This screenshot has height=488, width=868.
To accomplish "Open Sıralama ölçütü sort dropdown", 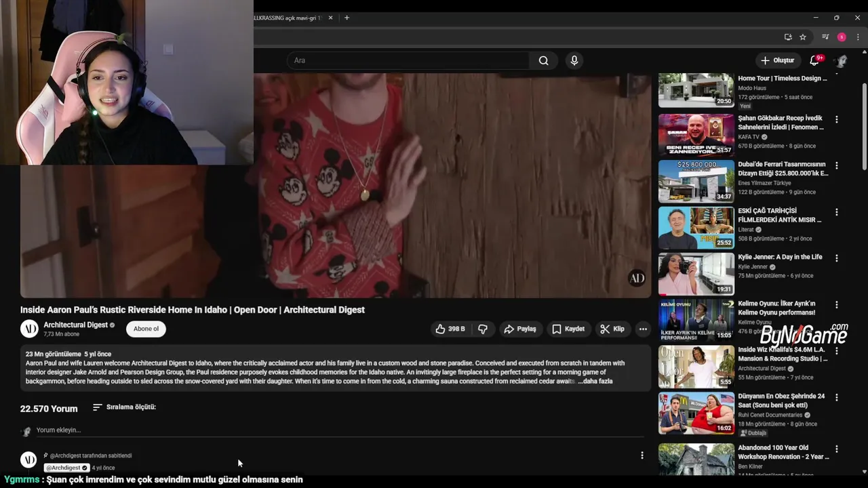I will (x=124, y=407).
